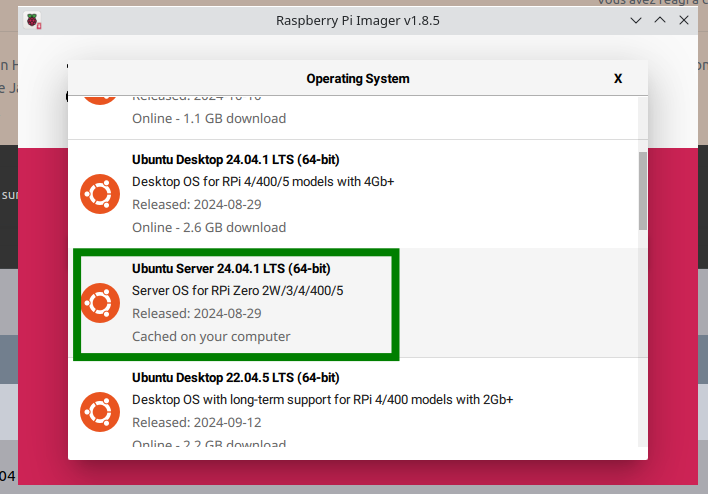Close the Raspberry Pi Imager window
This screenshot has width=708, height=494.
tap(683, 20)
